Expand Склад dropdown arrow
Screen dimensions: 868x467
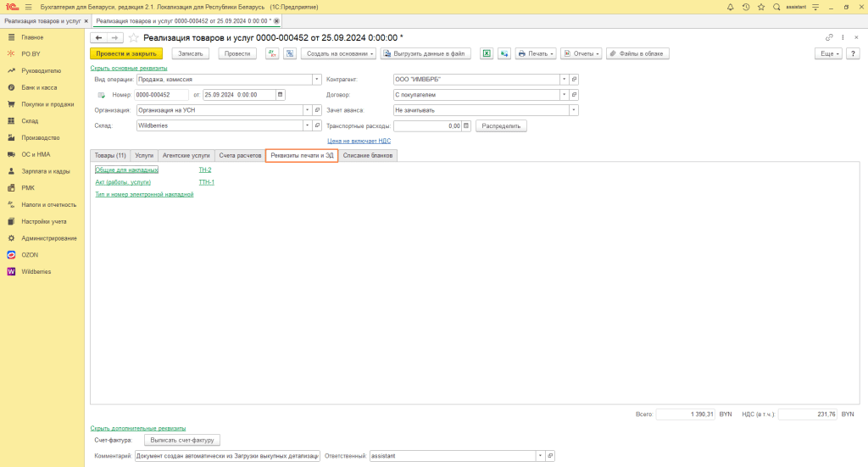[x=307, y=125]
